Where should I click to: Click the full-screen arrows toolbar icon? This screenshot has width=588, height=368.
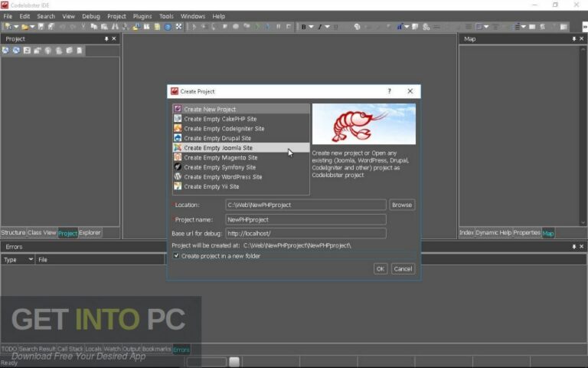point(178,27)
